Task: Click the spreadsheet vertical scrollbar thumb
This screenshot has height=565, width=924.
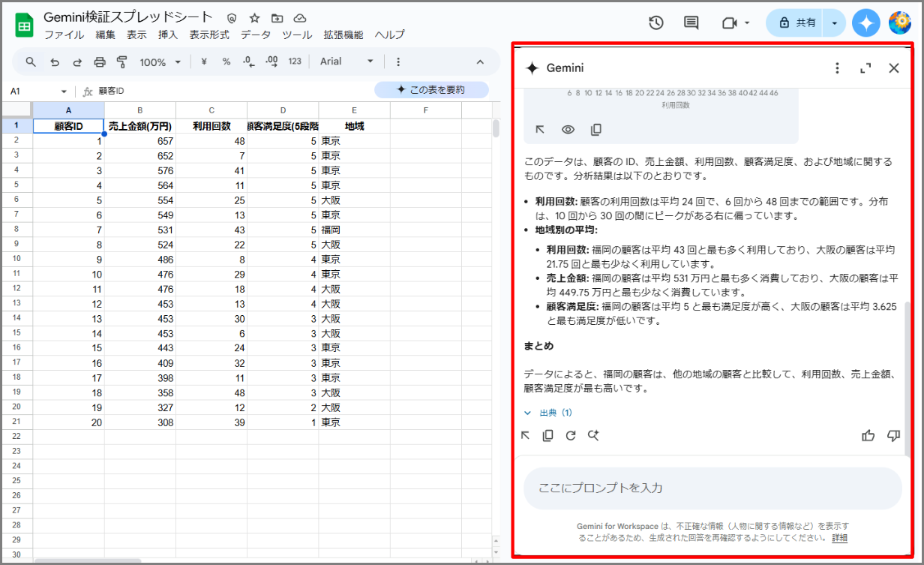Action: [496, 128]
